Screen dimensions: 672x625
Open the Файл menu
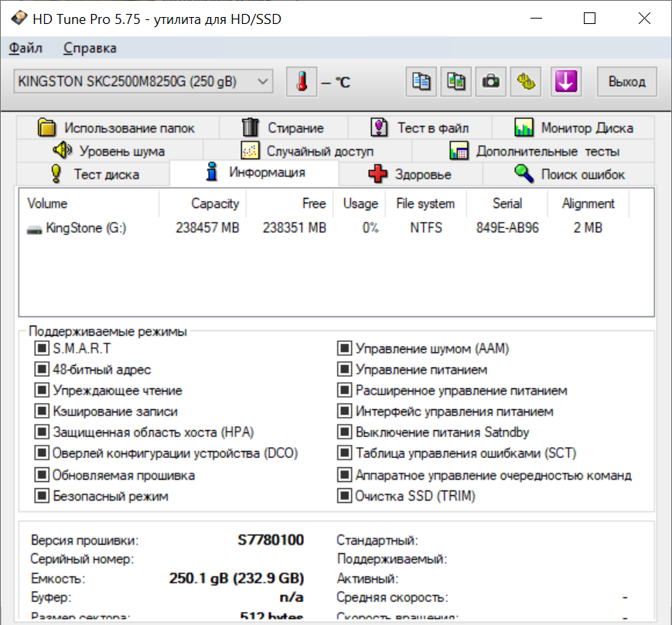tap(26, 48)
